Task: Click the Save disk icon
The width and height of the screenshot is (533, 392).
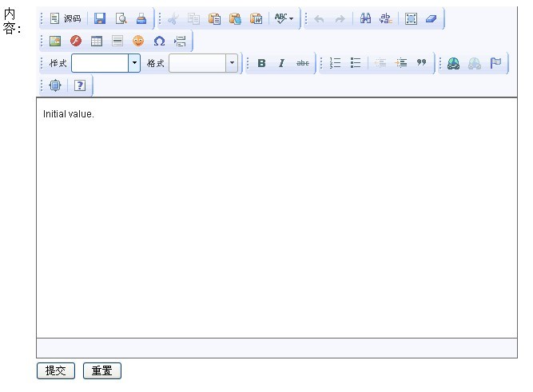Action: point(100,18)
